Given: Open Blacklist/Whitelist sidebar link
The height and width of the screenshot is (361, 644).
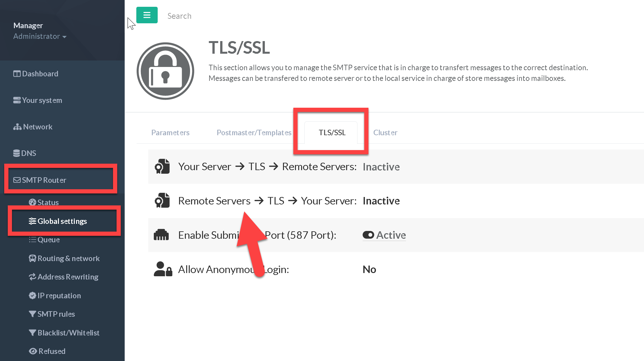Looking at the screenshot, I should click(68, 333).
